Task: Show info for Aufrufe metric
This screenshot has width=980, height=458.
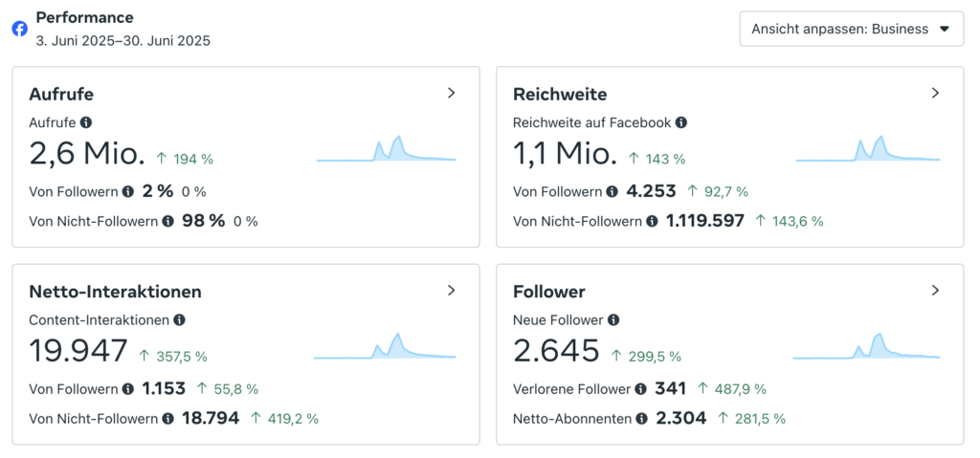Action: [85, 122]
